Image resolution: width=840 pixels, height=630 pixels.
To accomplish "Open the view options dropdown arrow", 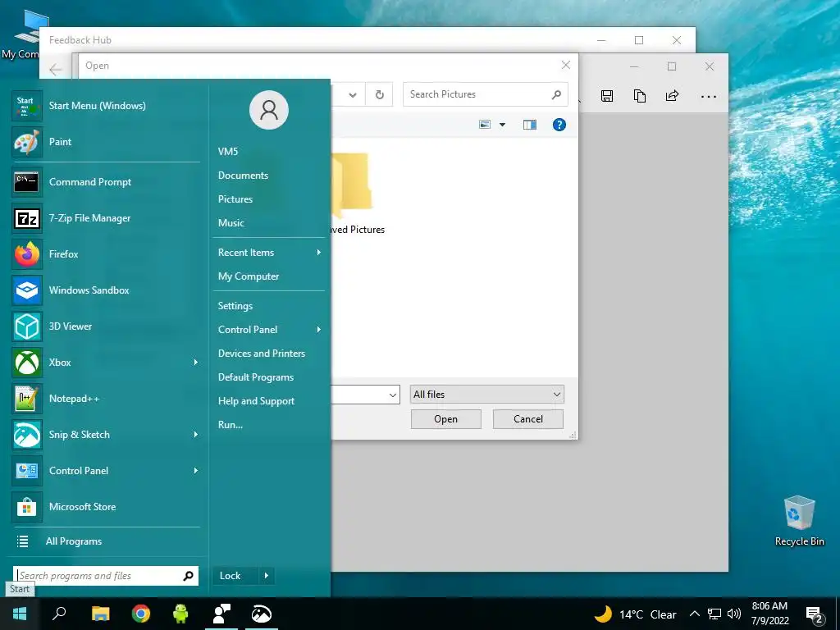I will (x=503, y=125).
